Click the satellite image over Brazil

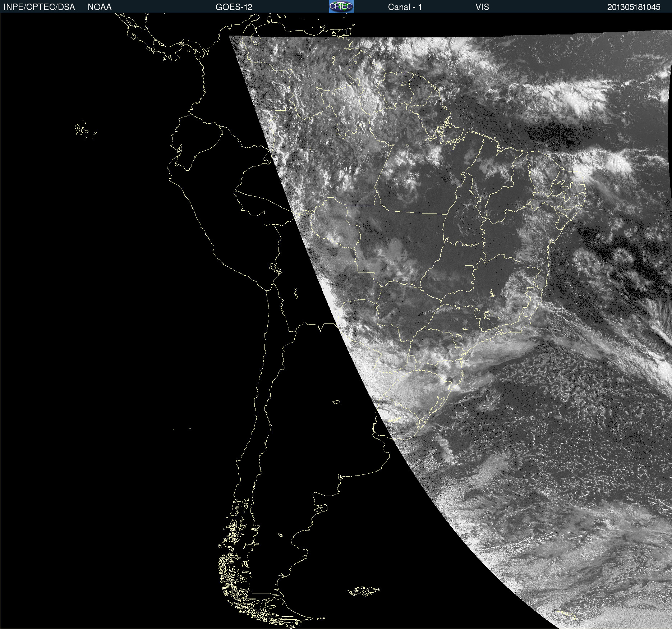336,321
